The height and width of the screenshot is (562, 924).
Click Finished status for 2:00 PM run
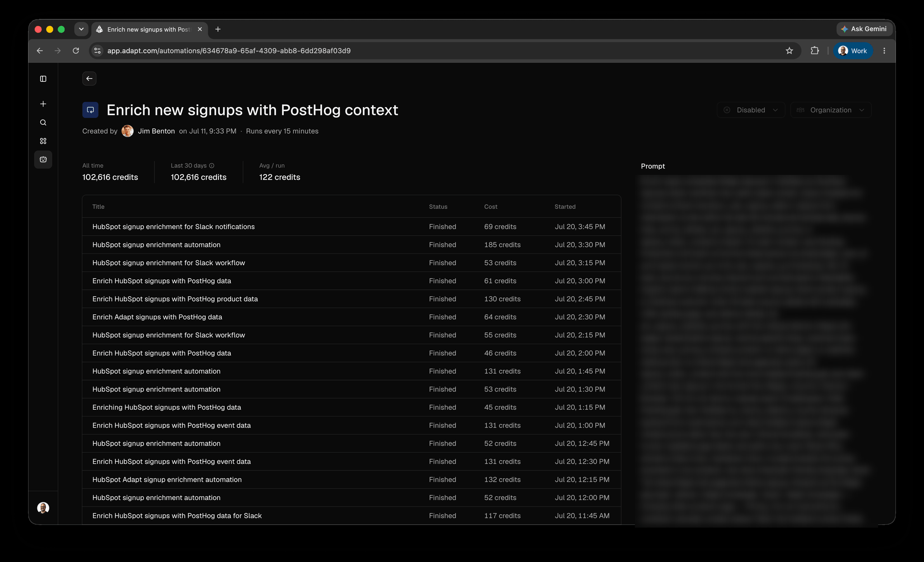click(443, 353)
